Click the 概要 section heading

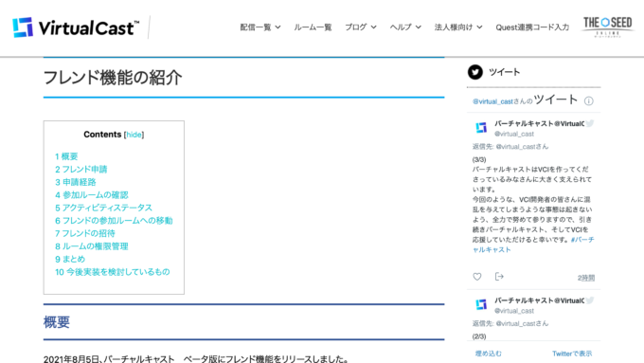pyautogui.click(x=57, y=322)
